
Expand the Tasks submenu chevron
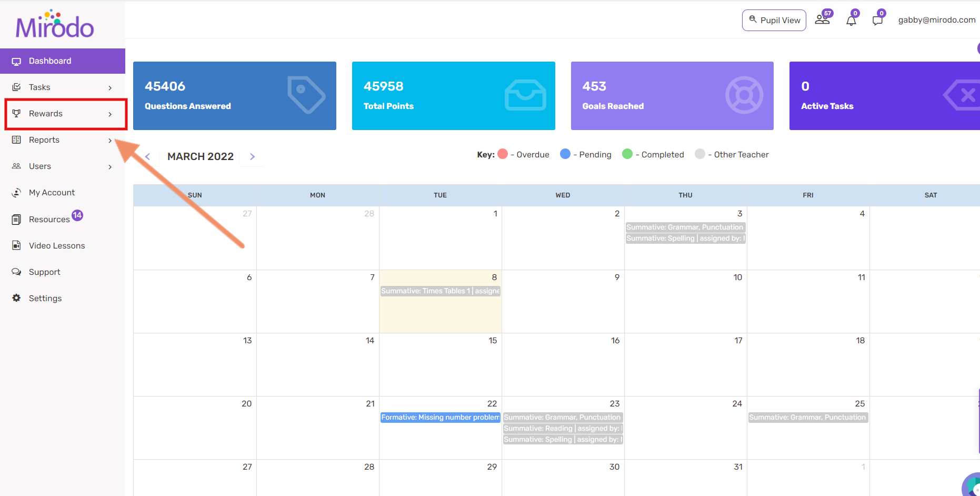click(110, 88)
